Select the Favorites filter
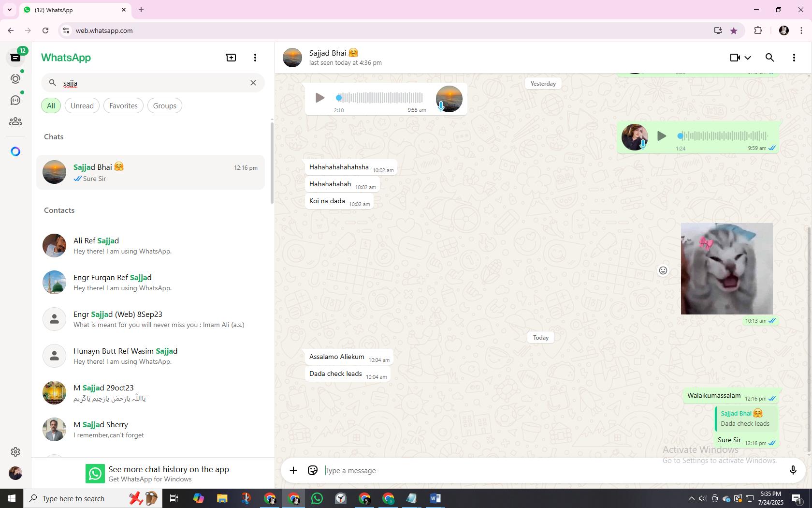The image size is (812, 508). coord(123,106)
